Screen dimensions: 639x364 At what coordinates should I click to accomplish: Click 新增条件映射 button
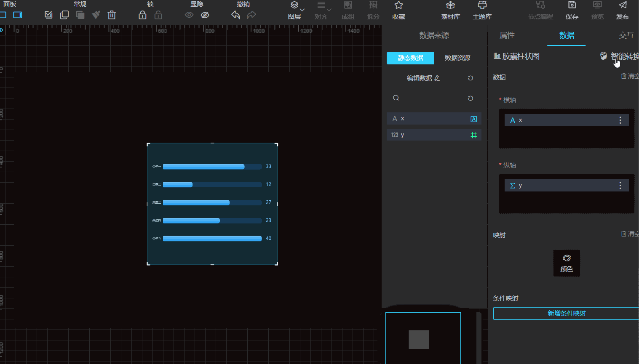[x=566, y=314]
